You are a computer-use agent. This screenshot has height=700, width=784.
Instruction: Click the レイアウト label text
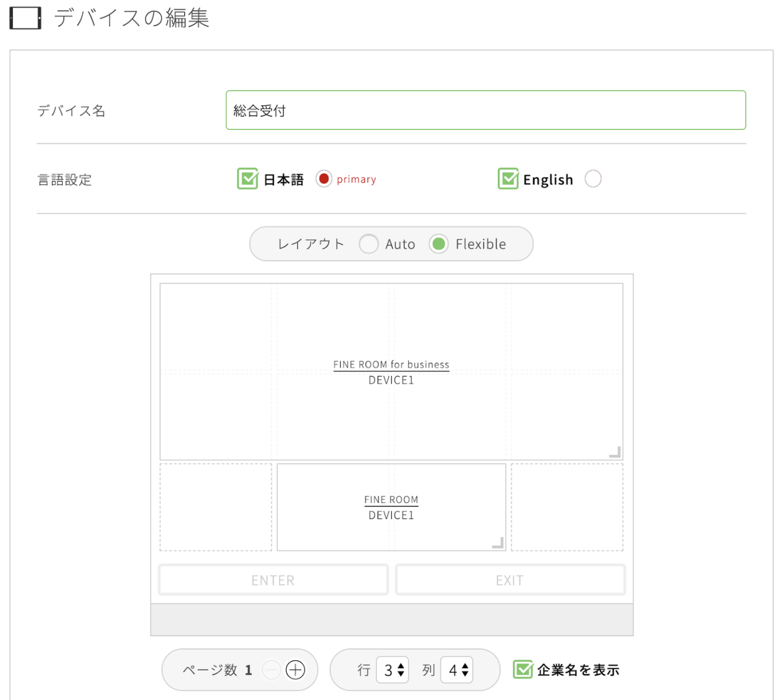click(x=311, y=244)
